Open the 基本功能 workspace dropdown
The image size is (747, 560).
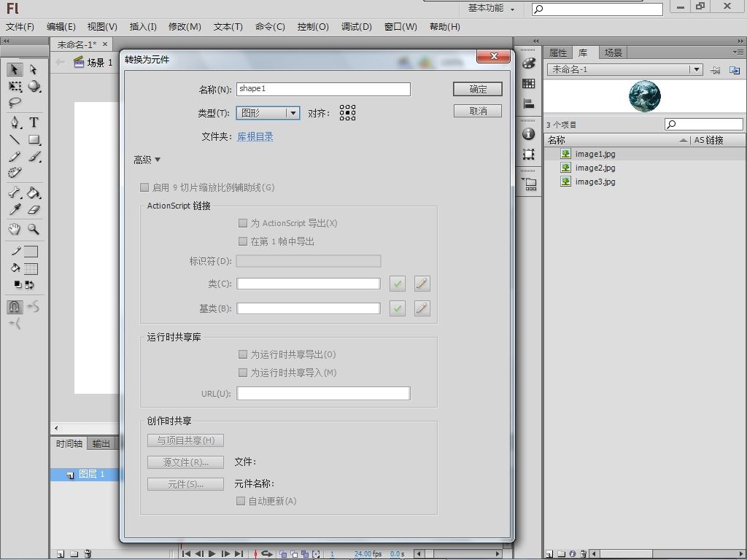tap(492, 8)
